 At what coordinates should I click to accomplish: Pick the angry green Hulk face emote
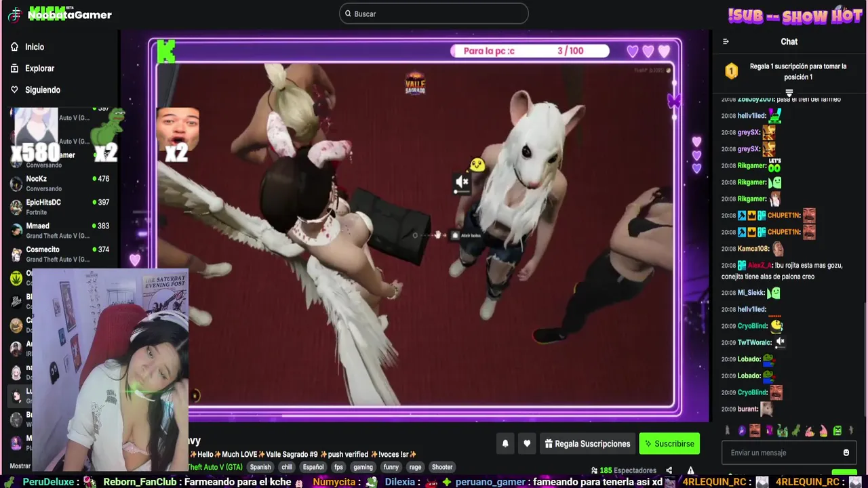click(837, 430)
